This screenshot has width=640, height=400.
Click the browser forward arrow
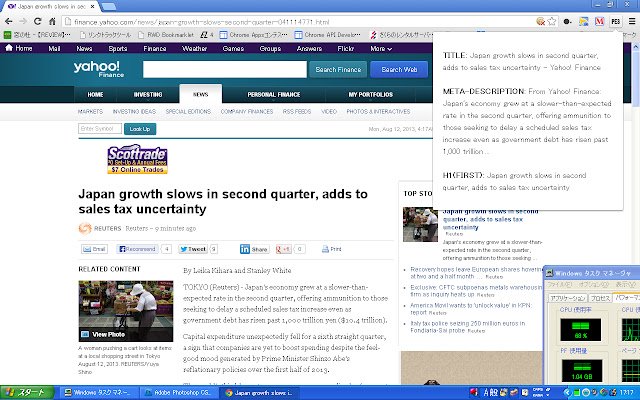[x=23, y=21]
